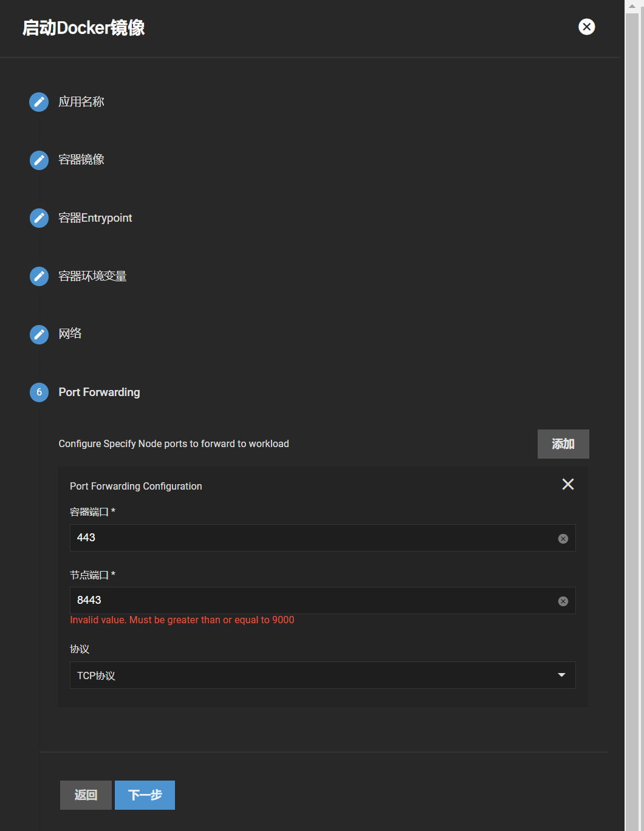Click the pencil icon next to 容器Entrypoint
Viewport: 644px width, 831px height.
point(39,218)
